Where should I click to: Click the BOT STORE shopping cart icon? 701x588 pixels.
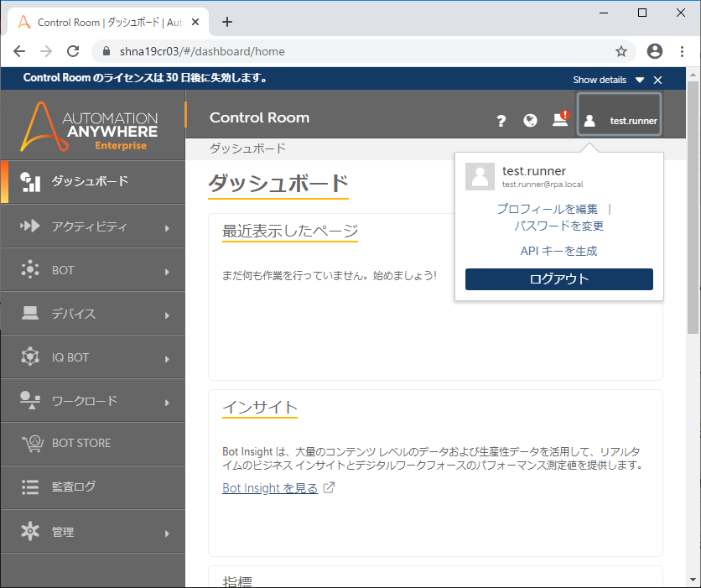tap(33, 443)
